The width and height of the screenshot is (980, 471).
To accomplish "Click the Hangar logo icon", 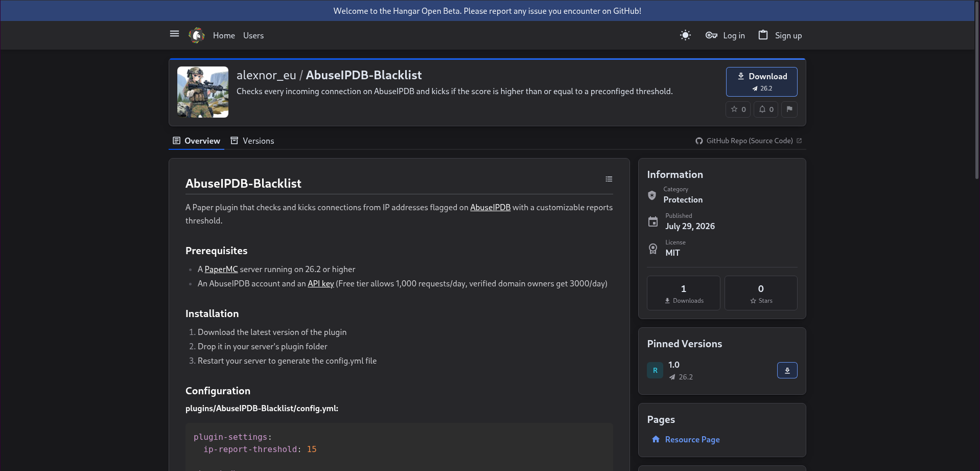I will pos(196,35).
